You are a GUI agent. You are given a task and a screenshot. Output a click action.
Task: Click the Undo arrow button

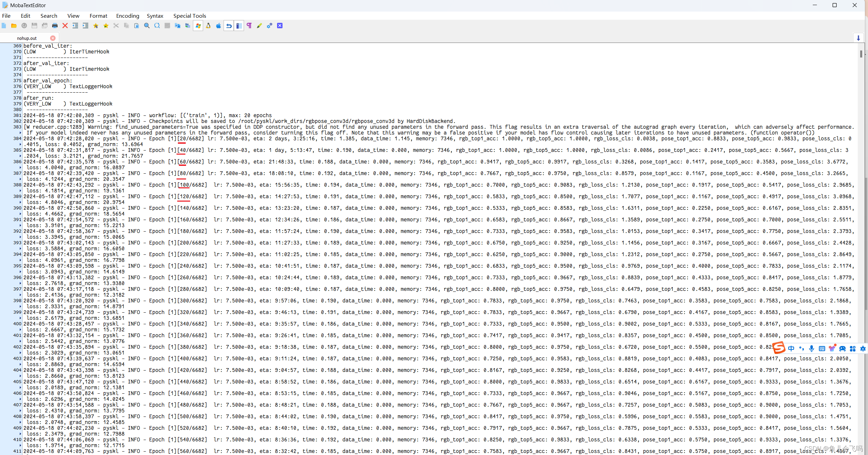(x=229, y=26)
